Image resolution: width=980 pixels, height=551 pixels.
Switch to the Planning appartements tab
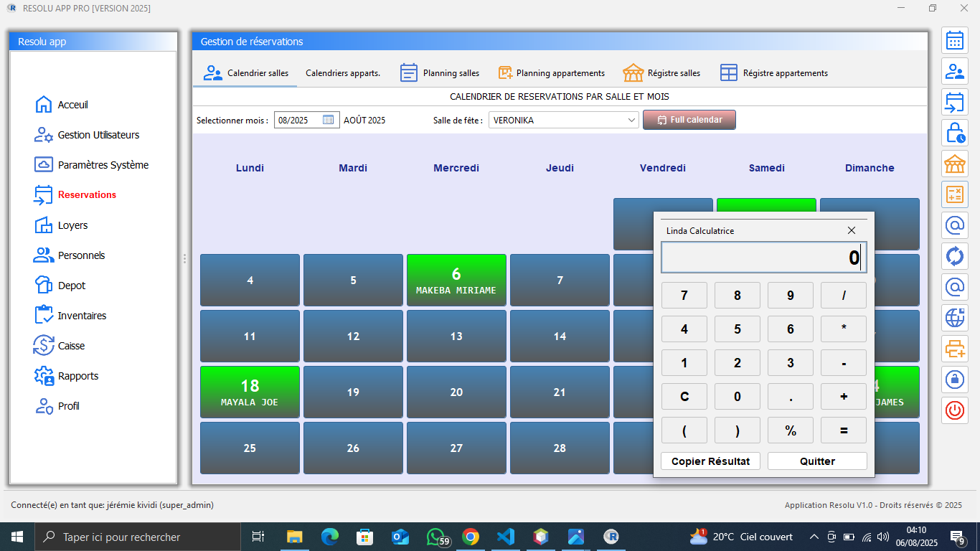click(551, 72)
